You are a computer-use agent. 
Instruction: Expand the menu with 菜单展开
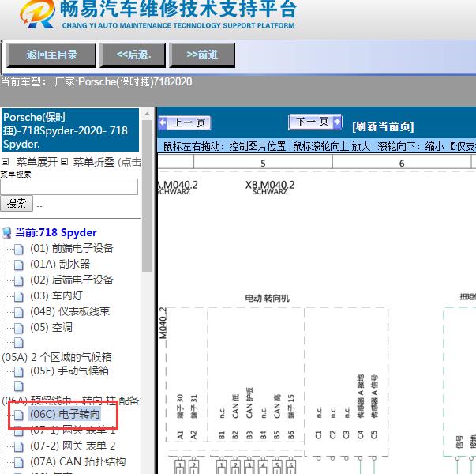coord(37,162)
